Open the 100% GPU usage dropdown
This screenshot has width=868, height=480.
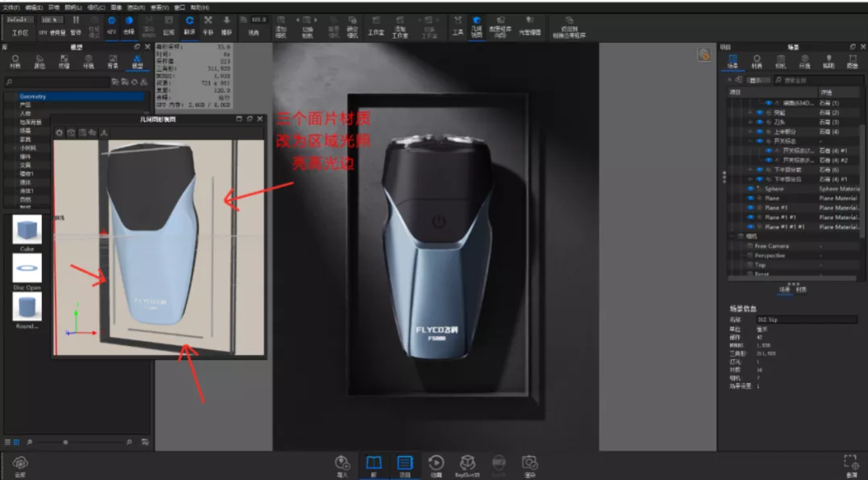(52, 20)
